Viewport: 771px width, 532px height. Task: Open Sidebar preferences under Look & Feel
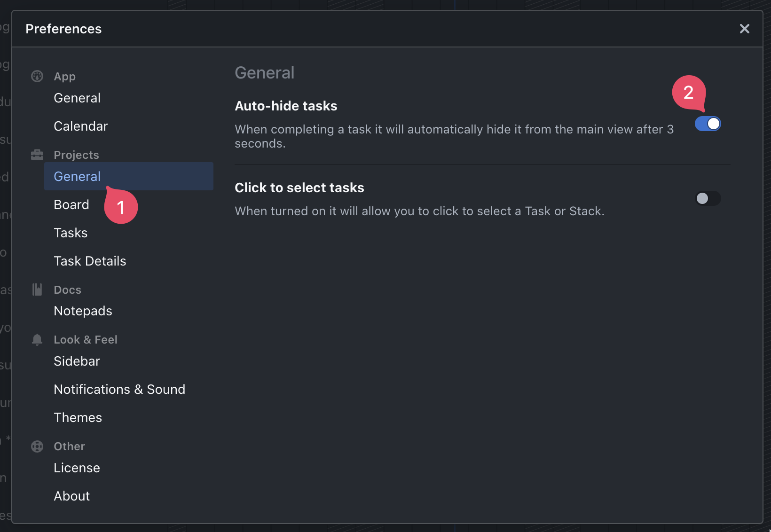(77, 361)
